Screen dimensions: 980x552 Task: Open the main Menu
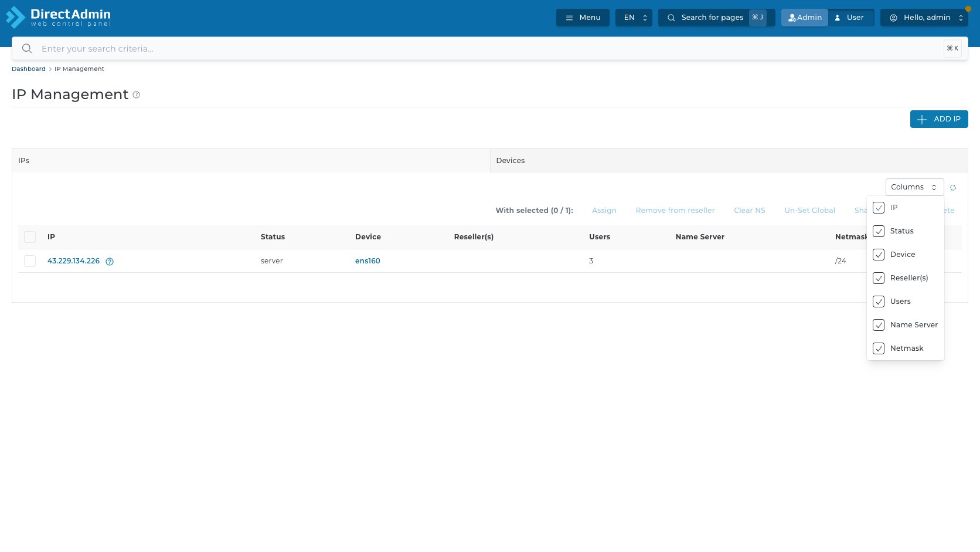583,18
